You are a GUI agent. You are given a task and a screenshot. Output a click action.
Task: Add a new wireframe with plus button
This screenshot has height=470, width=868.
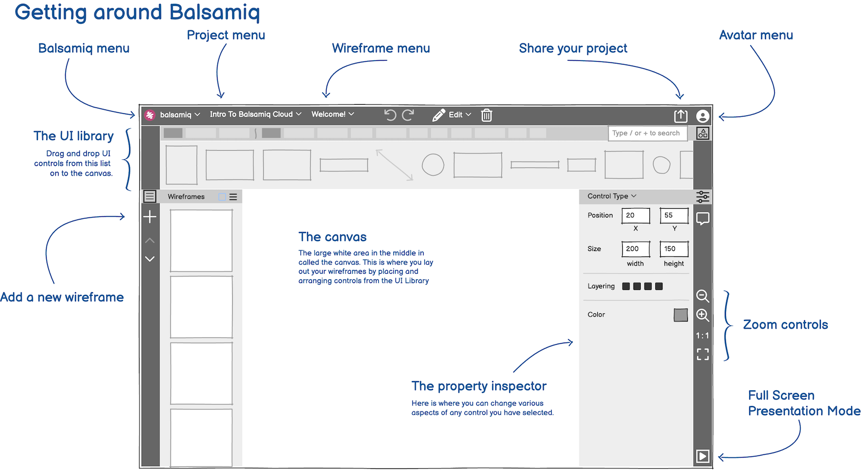coord(150,217)
